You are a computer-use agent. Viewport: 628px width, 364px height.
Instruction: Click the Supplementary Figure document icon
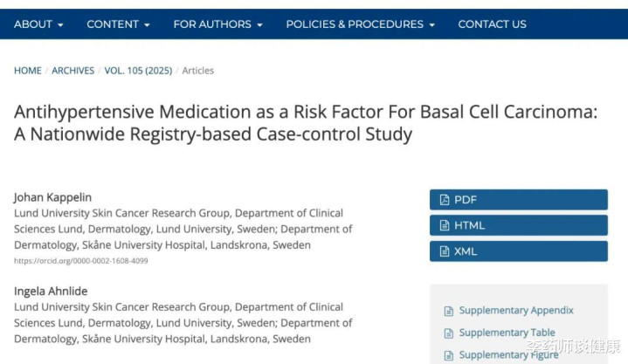tap(449, 355)
